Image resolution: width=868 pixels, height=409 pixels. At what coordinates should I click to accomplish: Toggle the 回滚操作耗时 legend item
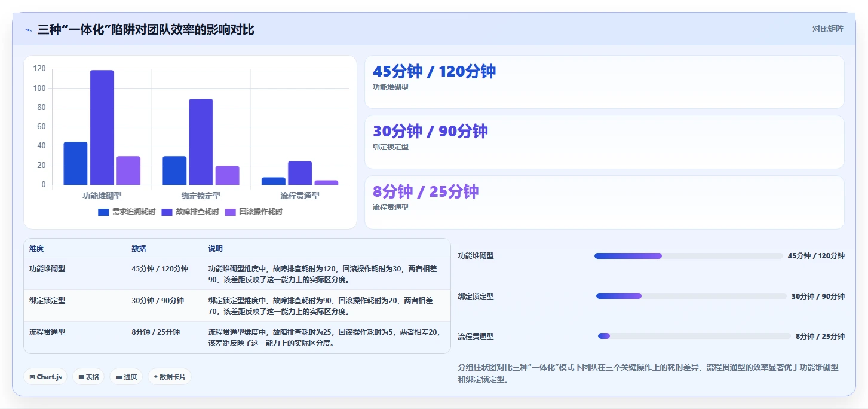253,212
